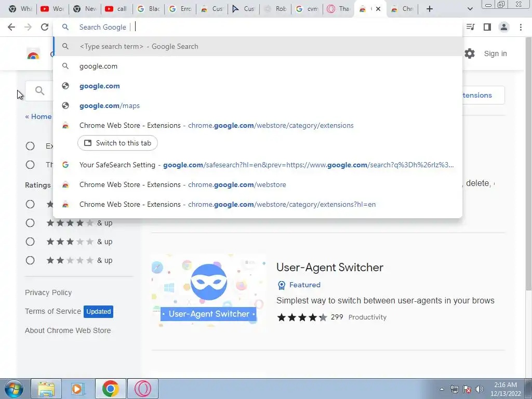The width and height of the screenshot is (532, 399).
Task: Switch to the 'cvm' Google tab
Action: point(307,9)
